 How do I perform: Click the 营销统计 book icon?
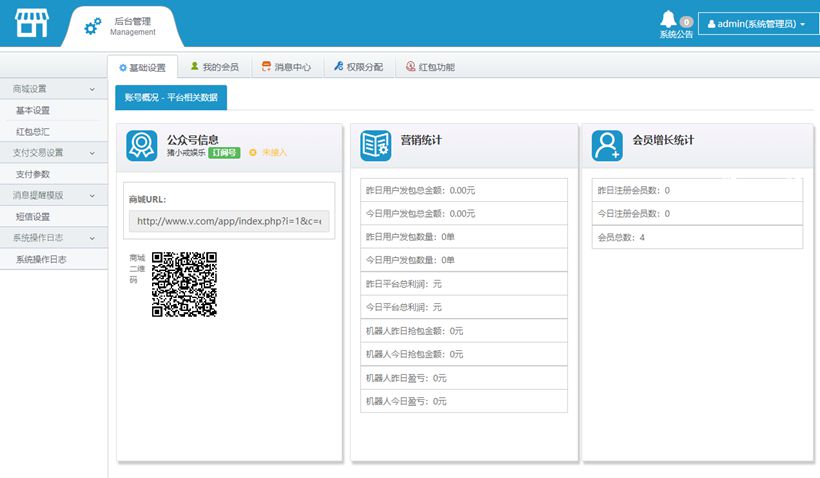[x=375, y=146]
